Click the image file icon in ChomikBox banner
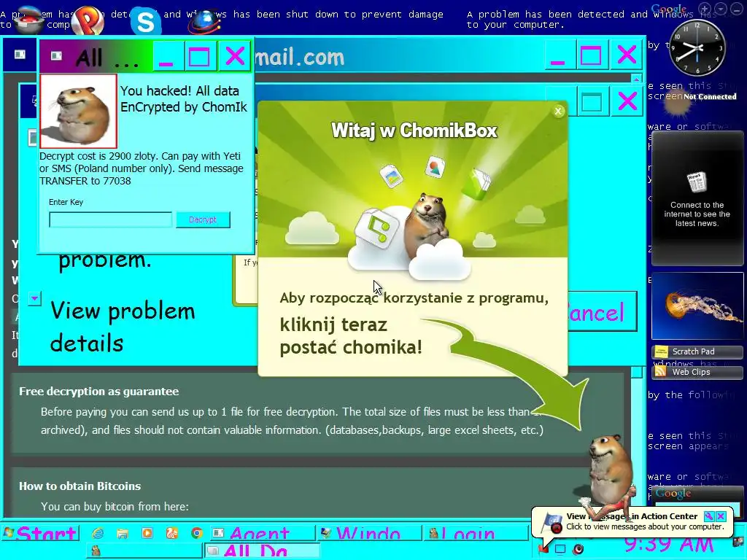The image size is (747, 560). [x=392, y=175]
